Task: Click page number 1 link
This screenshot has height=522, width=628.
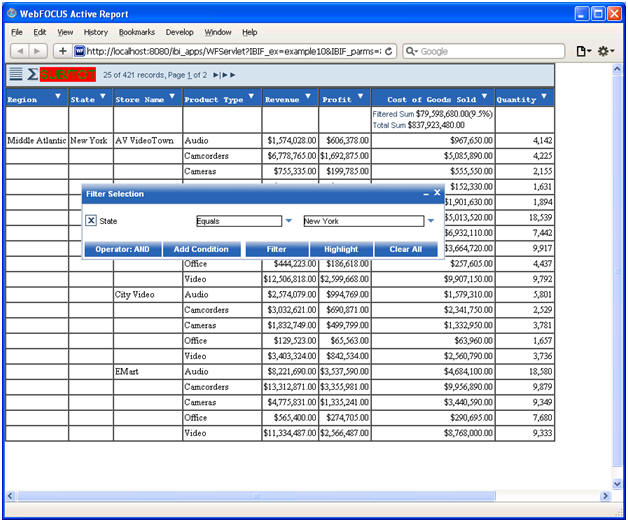Action: tap(189, 75)
